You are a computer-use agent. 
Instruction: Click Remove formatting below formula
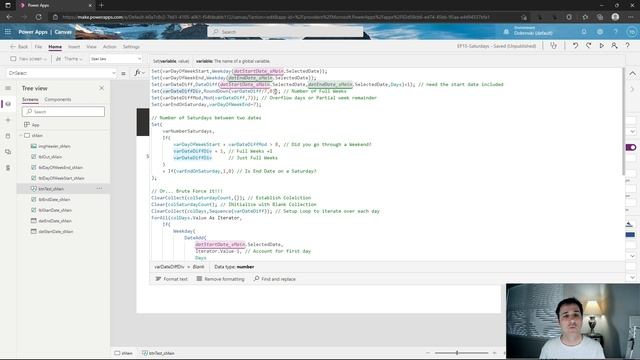220,279
